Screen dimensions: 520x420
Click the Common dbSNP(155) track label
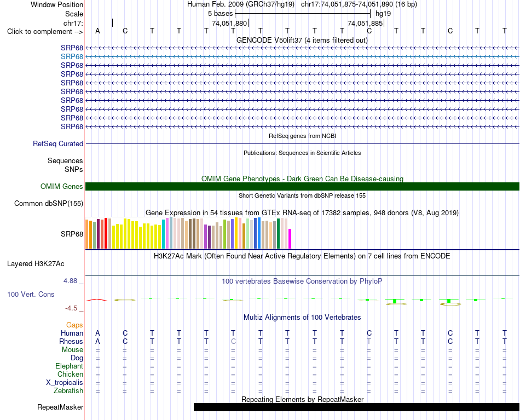48,203
